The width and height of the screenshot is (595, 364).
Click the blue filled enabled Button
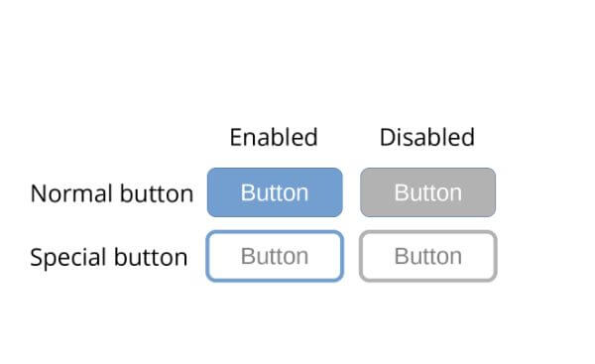[x=275, y=192]
